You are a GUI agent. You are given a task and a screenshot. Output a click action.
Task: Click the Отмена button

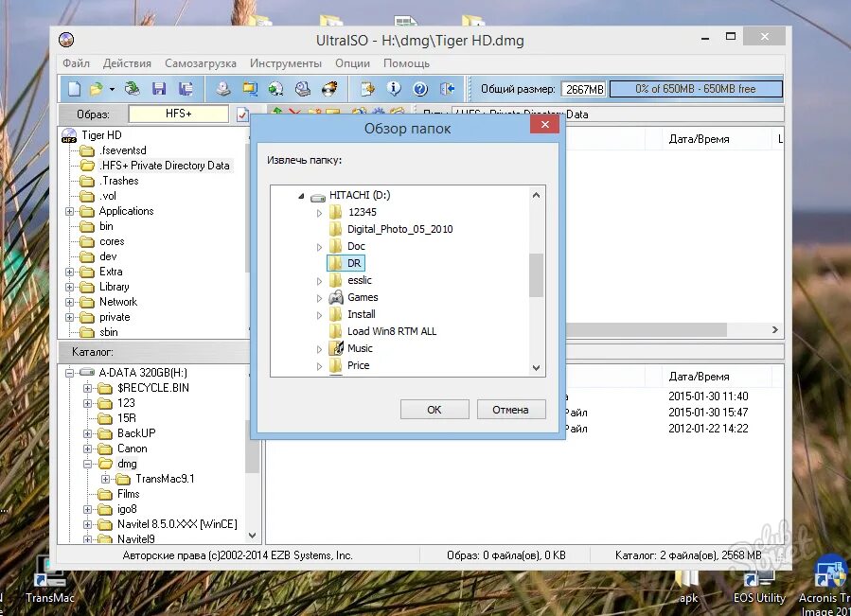tap(511, 410)
